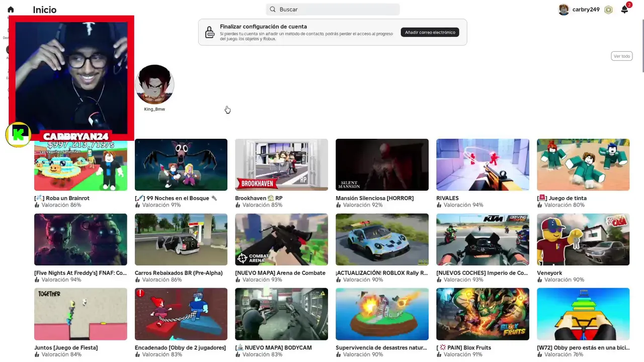
Task: Open the Arena de Combate thumbnail
Action: pyautogui.click(x=282, y=239)
